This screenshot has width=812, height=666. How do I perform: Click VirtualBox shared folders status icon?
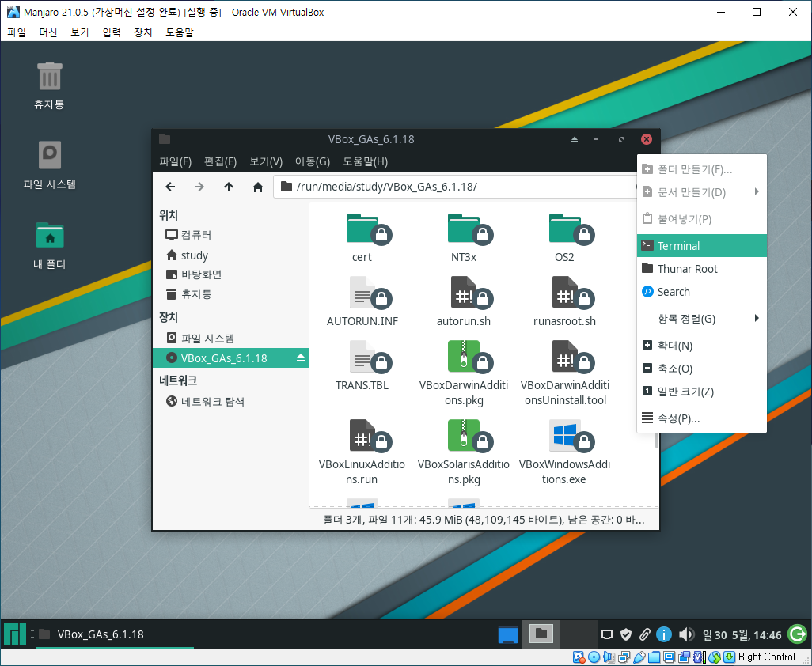[654, 657]
